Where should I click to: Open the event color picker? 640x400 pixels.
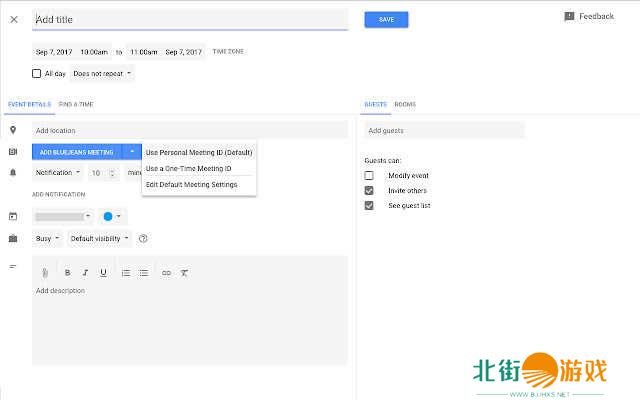pos(112,216)
